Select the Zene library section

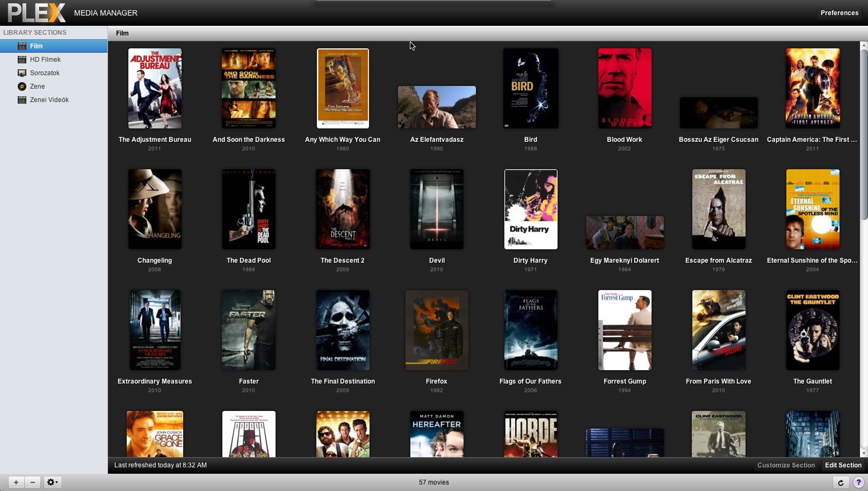pos(54,86)
